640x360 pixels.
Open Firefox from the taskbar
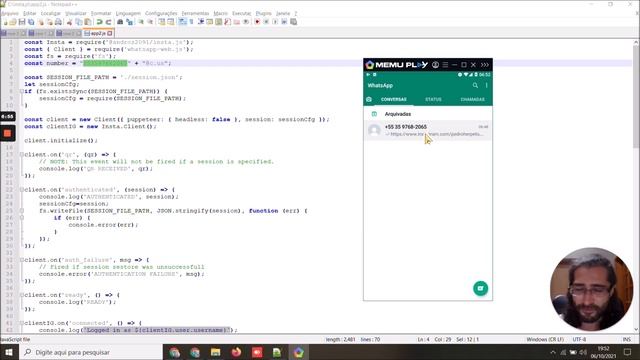236,352
